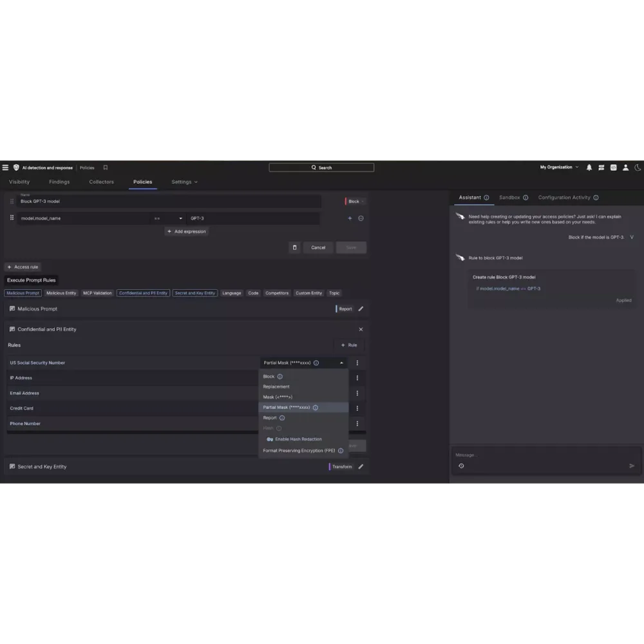Toggle the Malicious Prompt rule chip
The width and height of the screenshot is (644, 644).
tap(23, 293)
